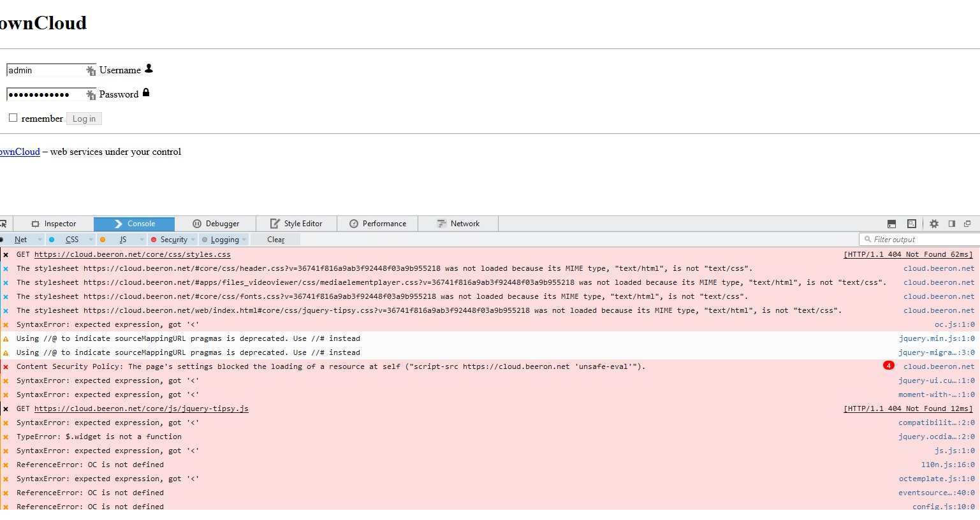Viewport: 980px width, 520px height.
Task: Click the user silhouette icon beside Username
Action: [x=149, y=68]
